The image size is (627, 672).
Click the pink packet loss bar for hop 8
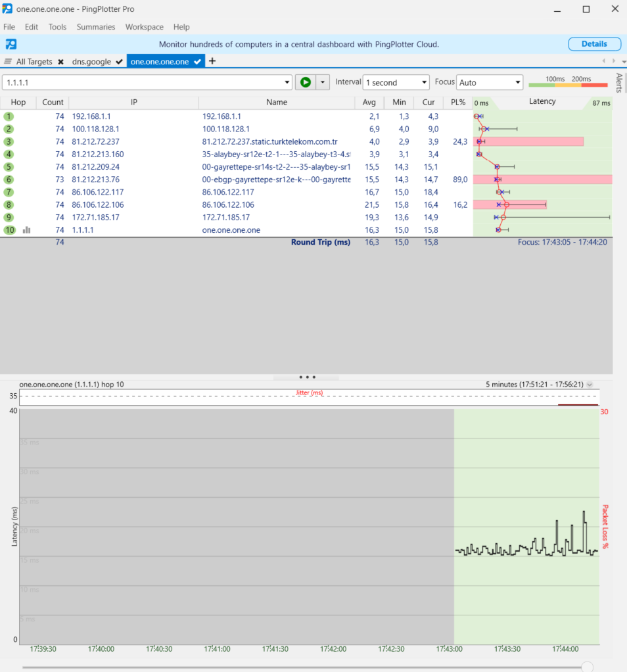coord(509,205)
